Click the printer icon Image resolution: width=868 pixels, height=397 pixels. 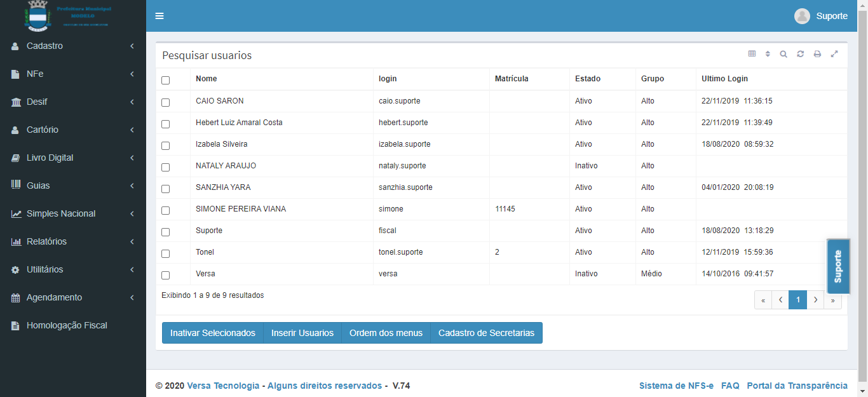(x=817, y=54)
